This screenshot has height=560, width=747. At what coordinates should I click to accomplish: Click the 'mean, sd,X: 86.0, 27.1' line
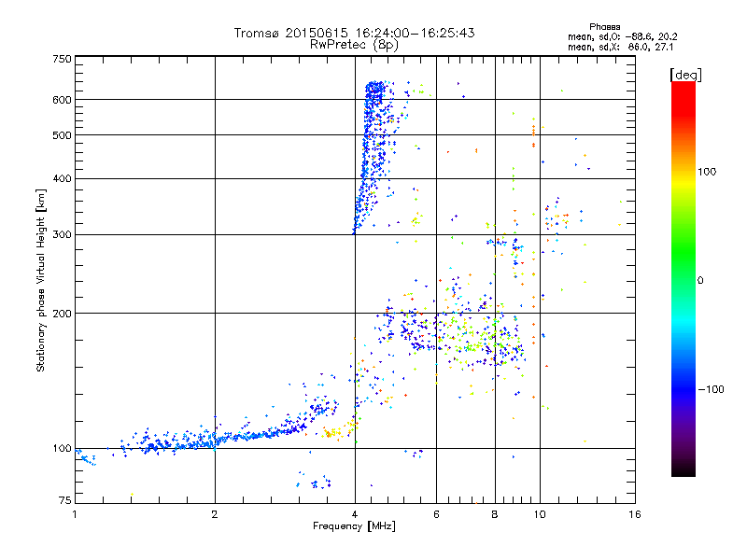pyautogui.click(x=620, y=47)
